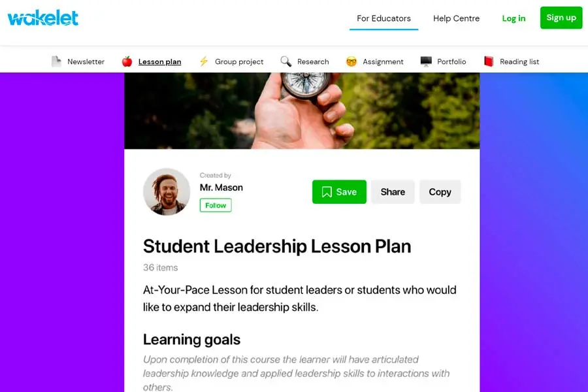Click the green Sign up button
The height and width of the screenshot is (392, 588).
(x=561, y=18)
